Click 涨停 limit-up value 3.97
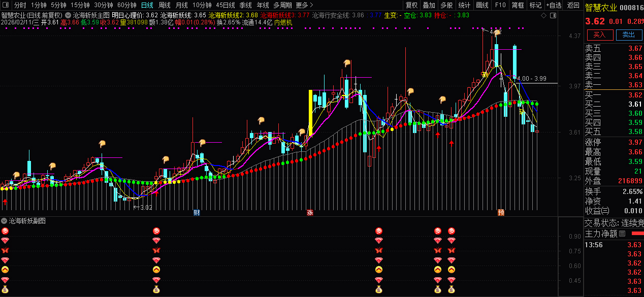The width and height of the screenshot is (644, 297). (x=635, y=142)
